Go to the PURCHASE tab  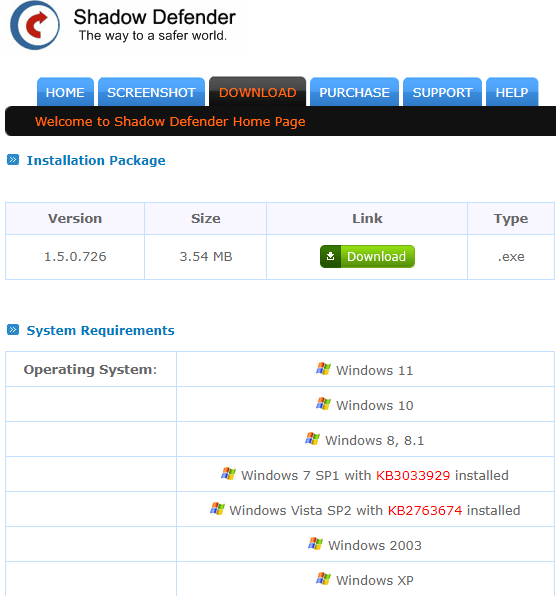354,92
